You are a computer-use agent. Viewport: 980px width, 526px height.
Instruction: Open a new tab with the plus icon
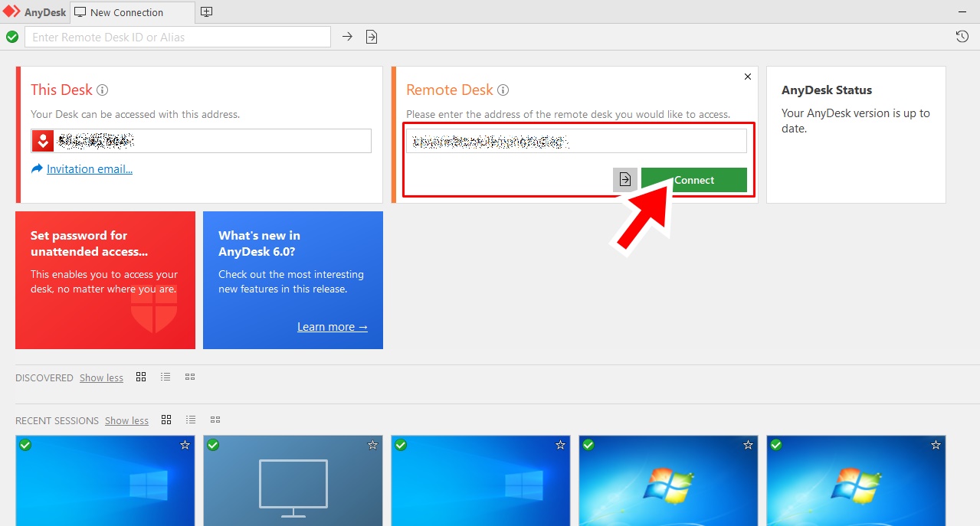(206, 11)
